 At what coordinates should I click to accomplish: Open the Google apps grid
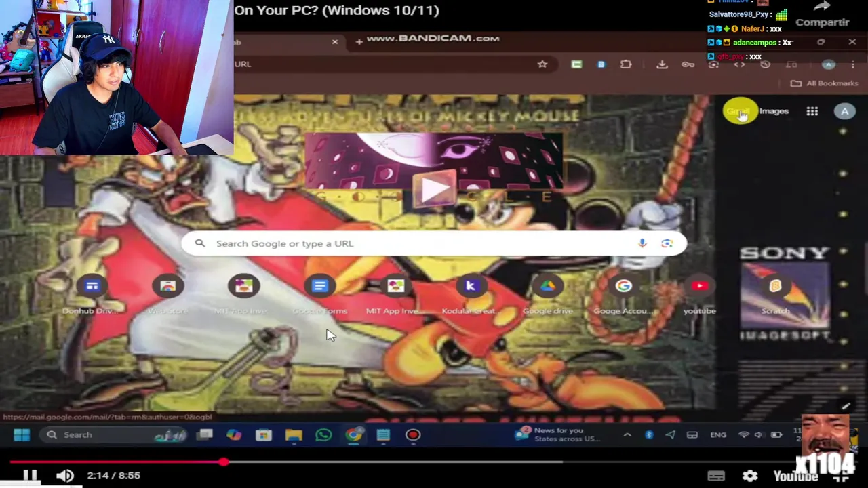pyautogui.click(x=812, y=111)
